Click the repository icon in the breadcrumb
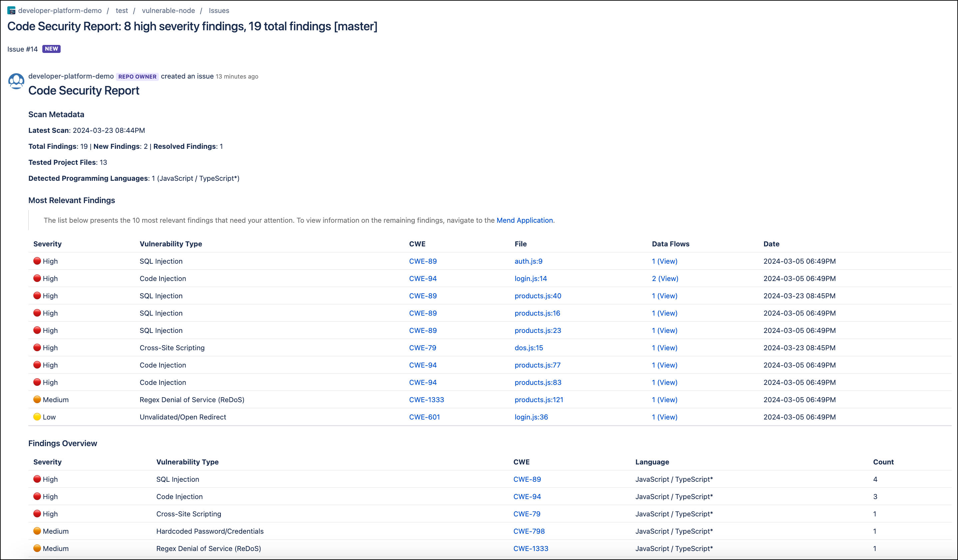This screenshot has width=958, height=560. pyautogui.click(x=12, y=11)
